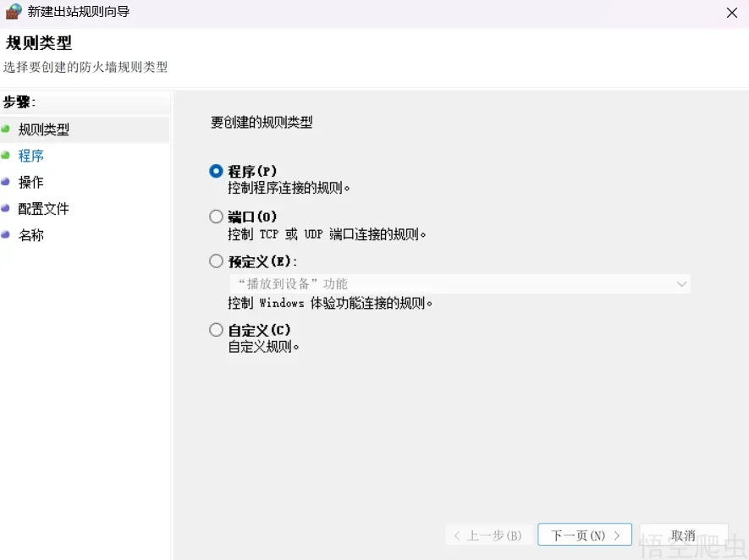
Task: Close the 新建出站规则向导 window
Action: click(731, 13)
